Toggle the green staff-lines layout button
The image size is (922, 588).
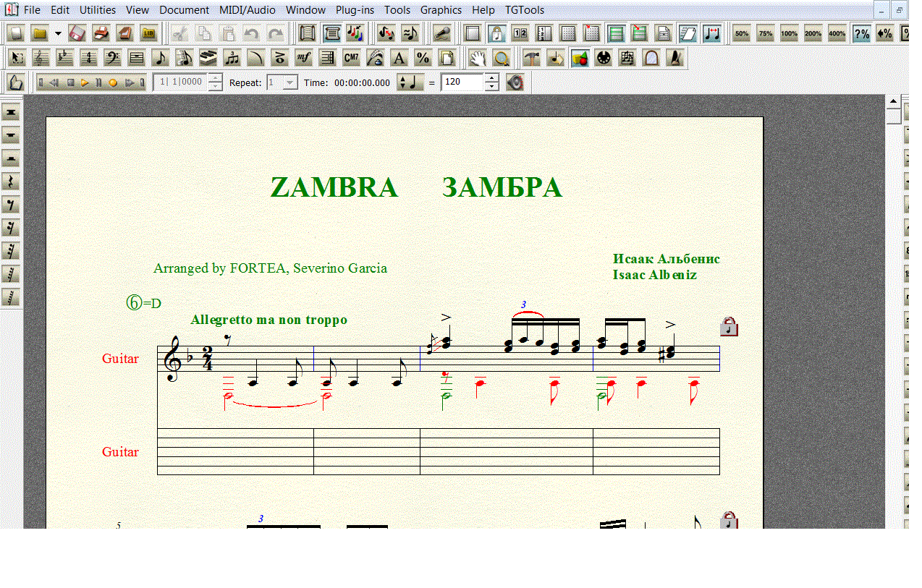point(616,33)
